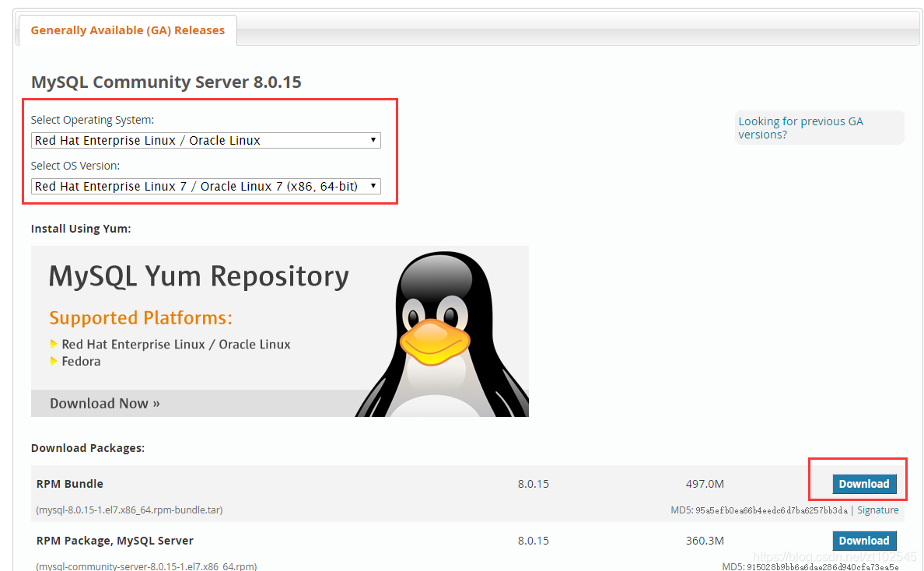The height and width of the screenshot is (571, 924).
Task: Click the 'MySQL Community Server 8.0.15' heading
Action: [166, 82]
